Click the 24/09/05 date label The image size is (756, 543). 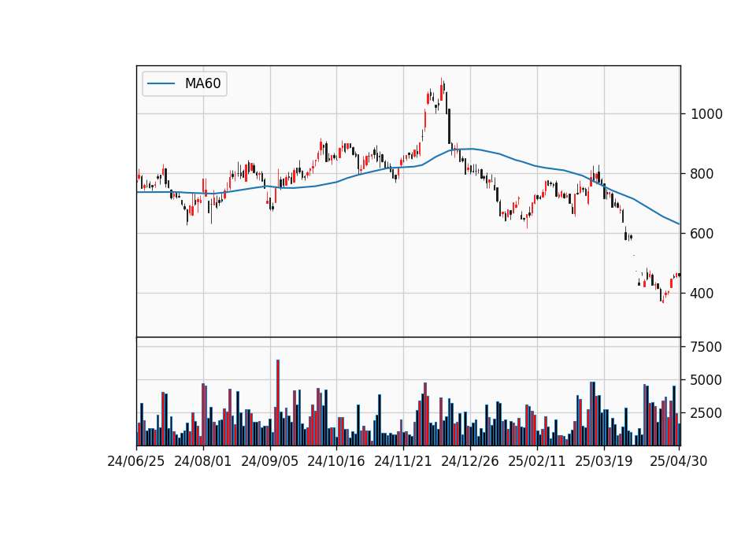[x=270, y=462]
